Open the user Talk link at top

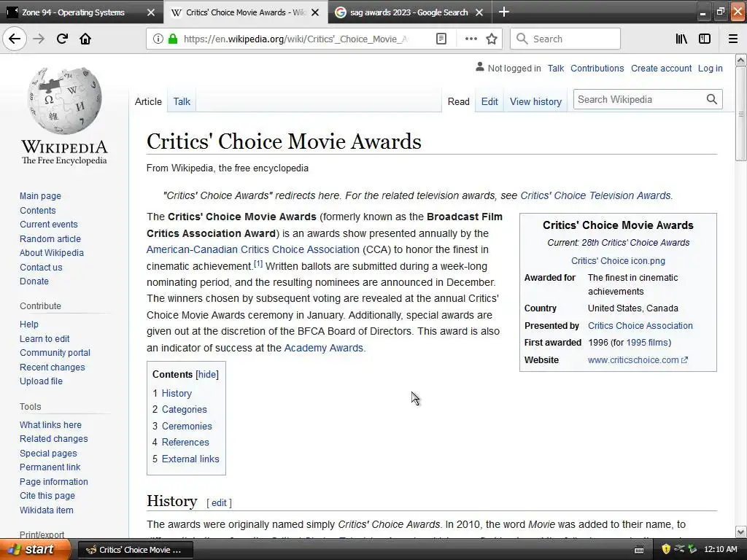tap(555, 68)
